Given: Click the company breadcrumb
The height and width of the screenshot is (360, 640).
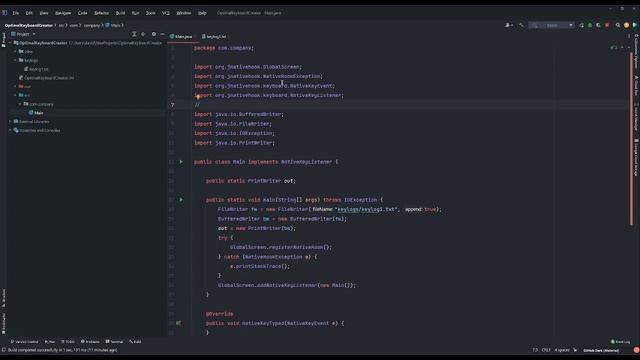Looking at the screenshot, I should tap(92, 25).
